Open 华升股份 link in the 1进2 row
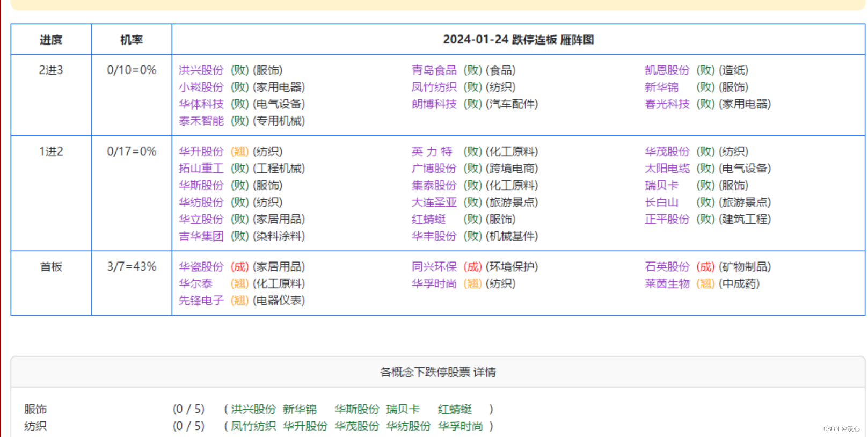 pos(201,151)
